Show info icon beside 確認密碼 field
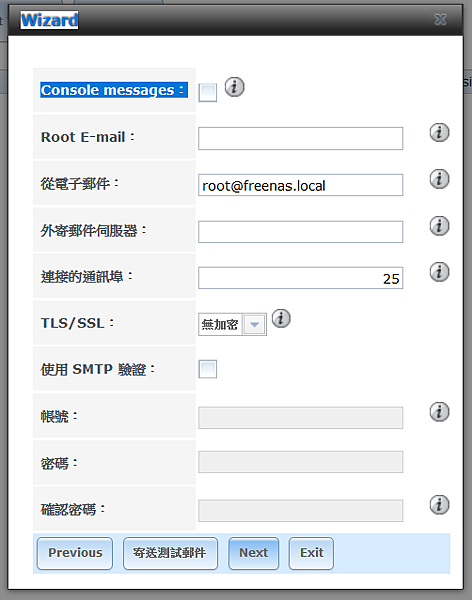Screen dimensions: 472x600 439,505
